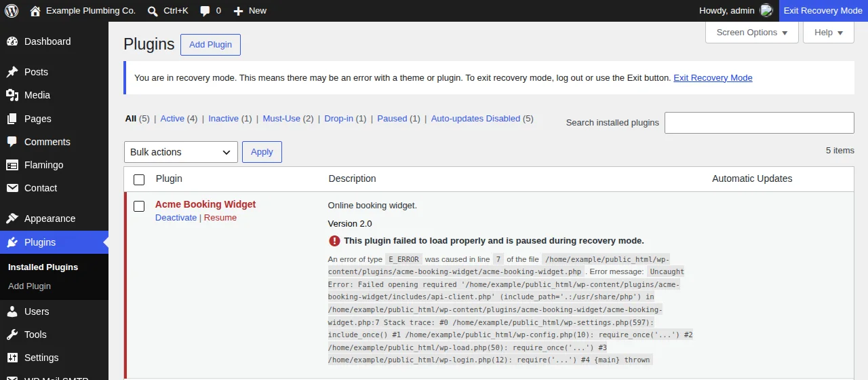Viewport: 868px width, 380px height.
Task: Filter plugins by Inactive (1)
Action: (230, 119)
